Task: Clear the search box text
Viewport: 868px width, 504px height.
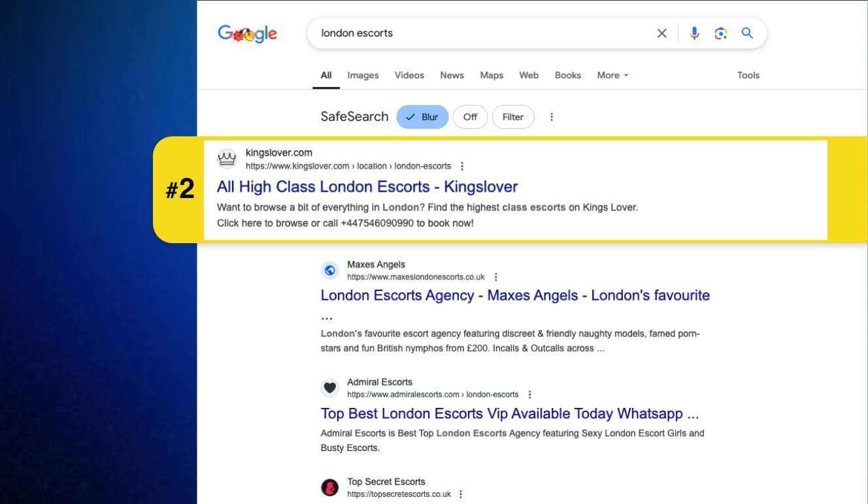Action: [x=661, y=33]
